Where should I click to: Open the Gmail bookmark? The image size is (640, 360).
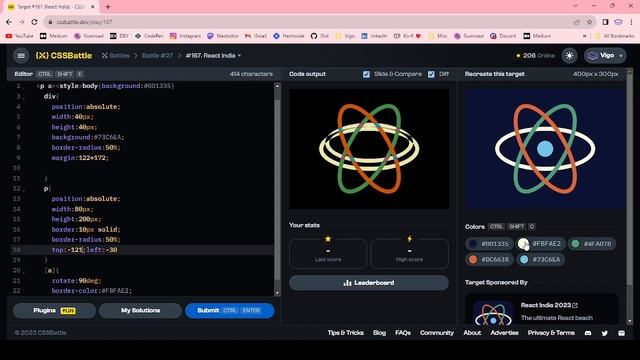256,36
